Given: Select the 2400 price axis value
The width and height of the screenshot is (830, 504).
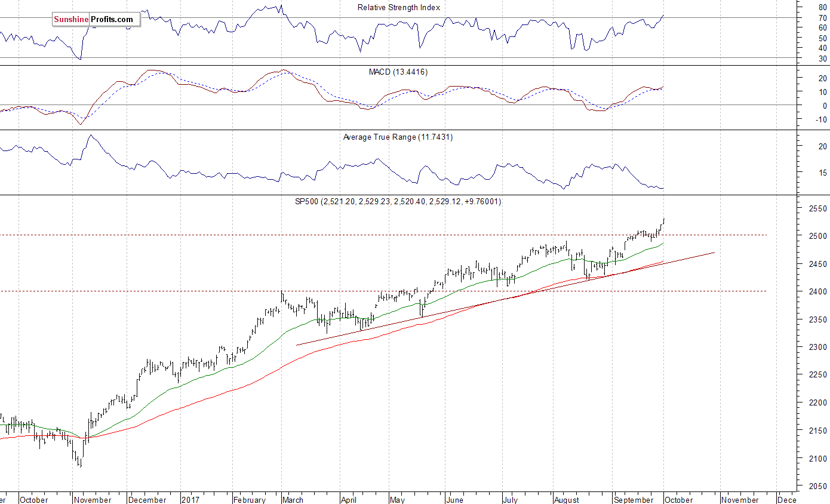Looking at the screenshot, I should pyautogui.click(x=817, y=292).
